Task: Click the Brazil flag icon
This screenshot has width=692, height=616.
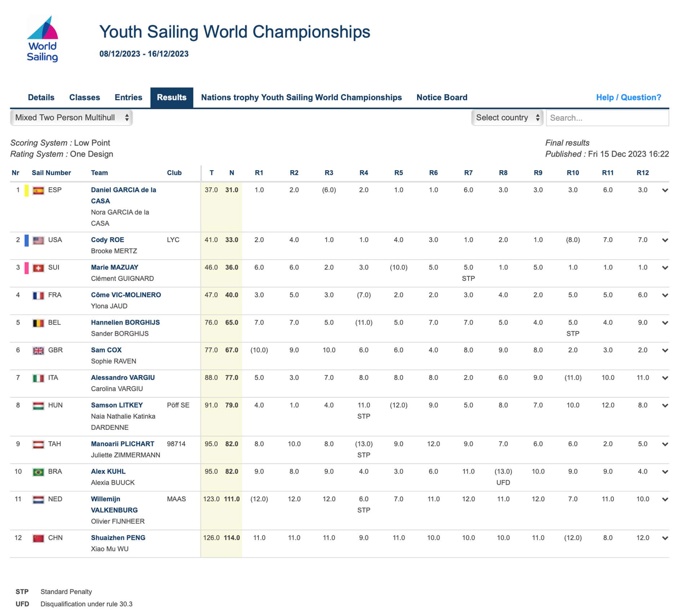Action: pos(38,472)
